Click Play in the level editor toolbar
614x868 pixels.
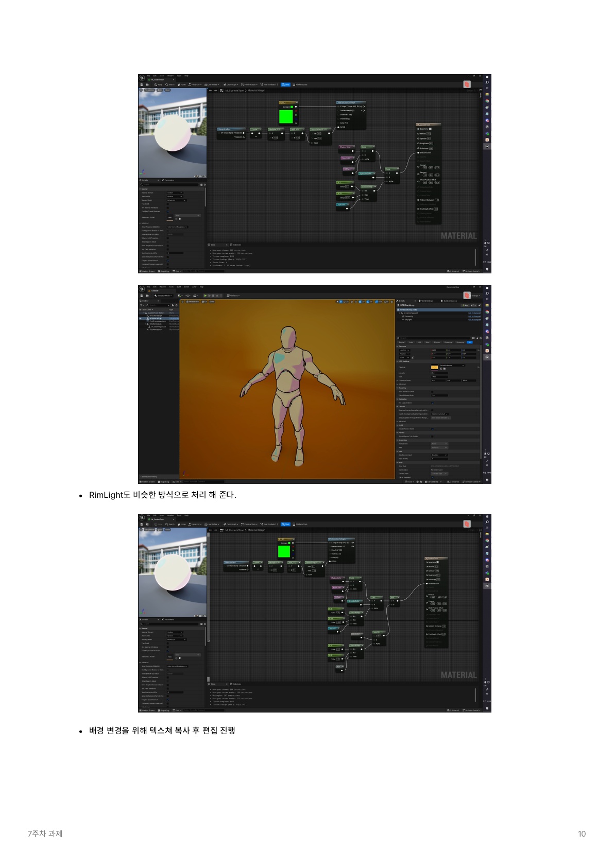[x=205, y=296]
